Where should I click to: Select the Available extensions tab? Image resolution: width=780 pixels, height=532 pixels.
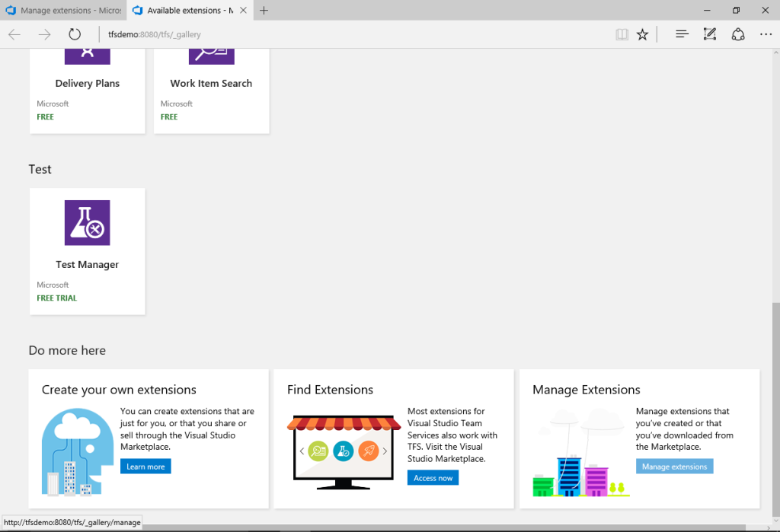pyautogui.click(x=183, y=10)
